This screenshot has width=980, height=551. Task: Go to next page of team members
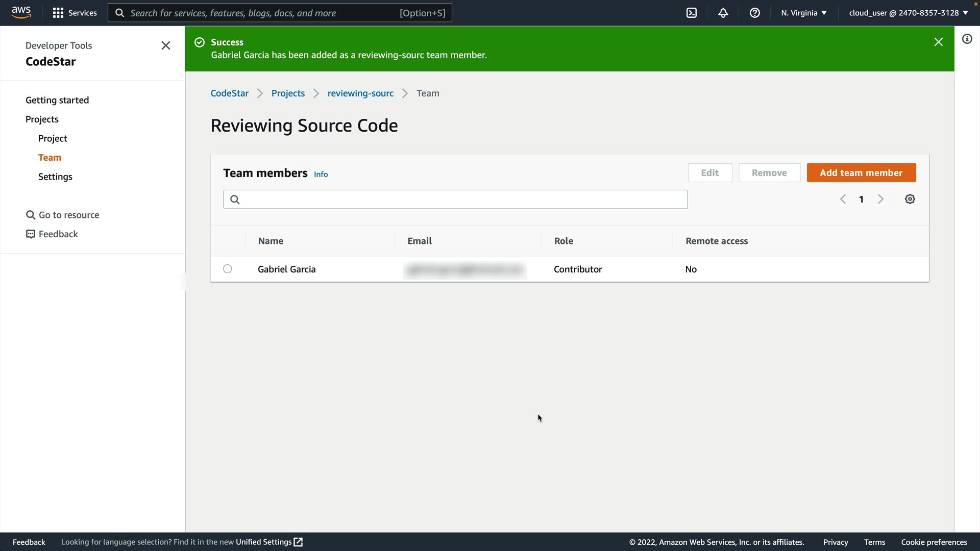[880, 199]
